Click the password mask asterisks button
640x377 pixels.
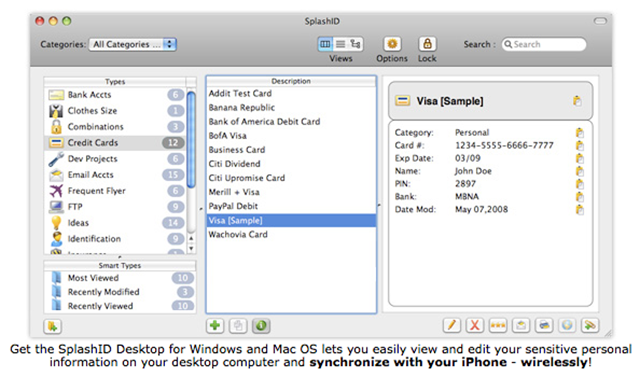[498, 325]
